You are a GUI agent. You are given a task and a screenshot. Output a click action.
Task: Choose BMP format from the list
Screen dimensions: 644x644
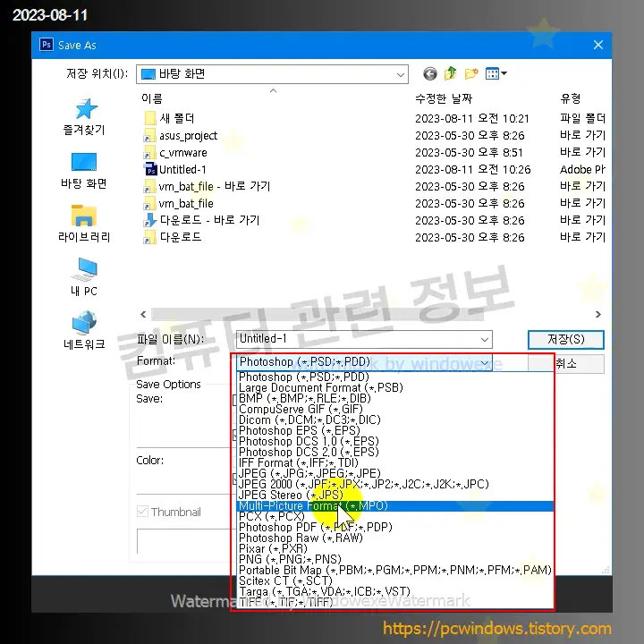[x=395, y=398]
